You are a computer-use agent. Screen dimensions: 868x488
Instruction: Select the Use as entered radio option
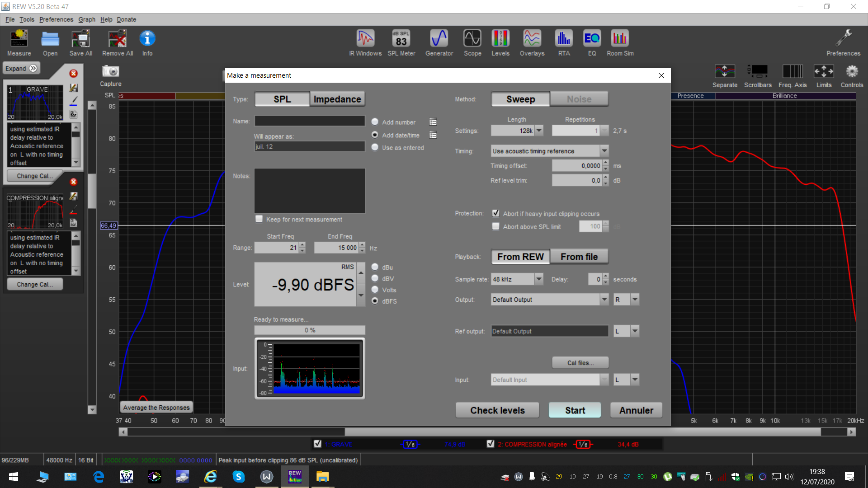coord(375,147)
